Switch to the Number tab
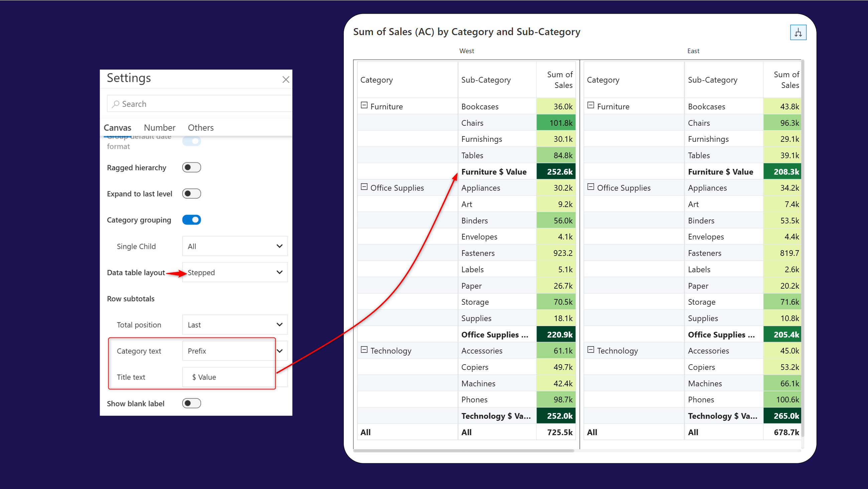This screenshot has width=868, height=489. 159,127
